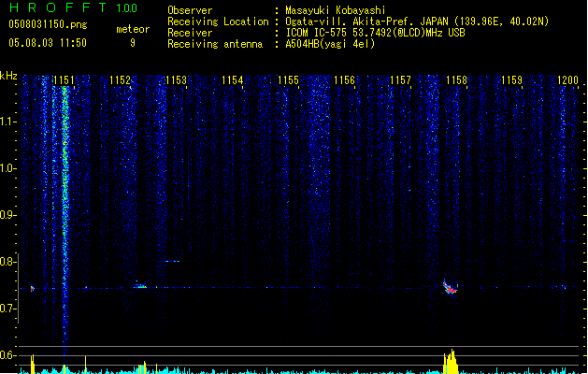Select the filename 0508031150.png
The width and height of the screenshot is (588, 374).
pos(48,24)
